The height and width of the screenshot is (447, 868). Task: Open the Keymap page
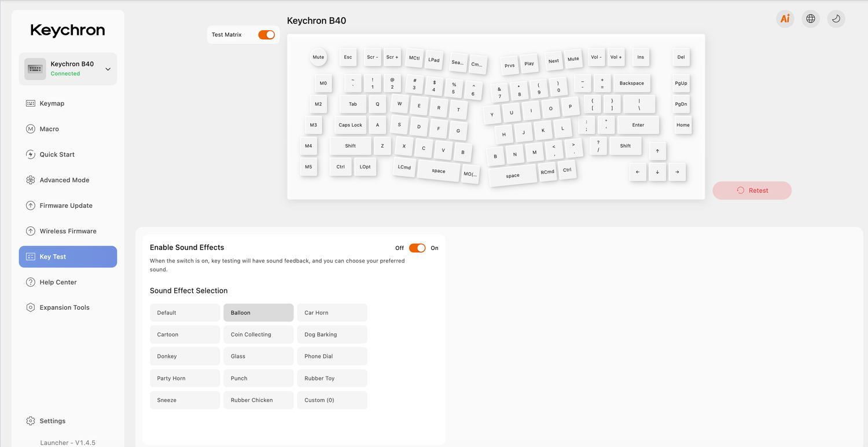point(68,104)
